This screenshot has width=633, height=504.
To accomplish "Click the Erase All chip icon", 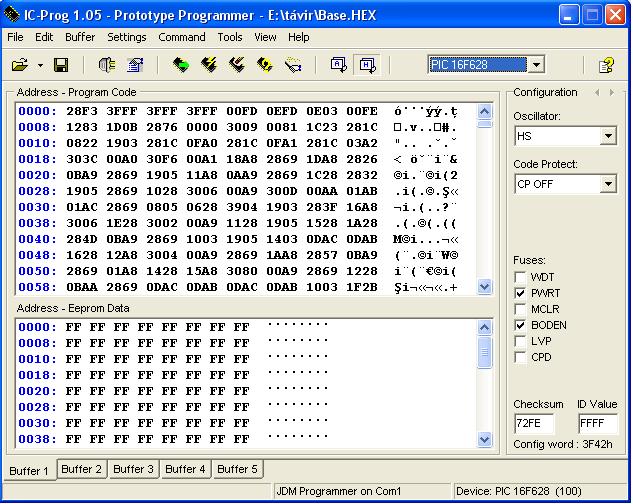I will [237, 65].
